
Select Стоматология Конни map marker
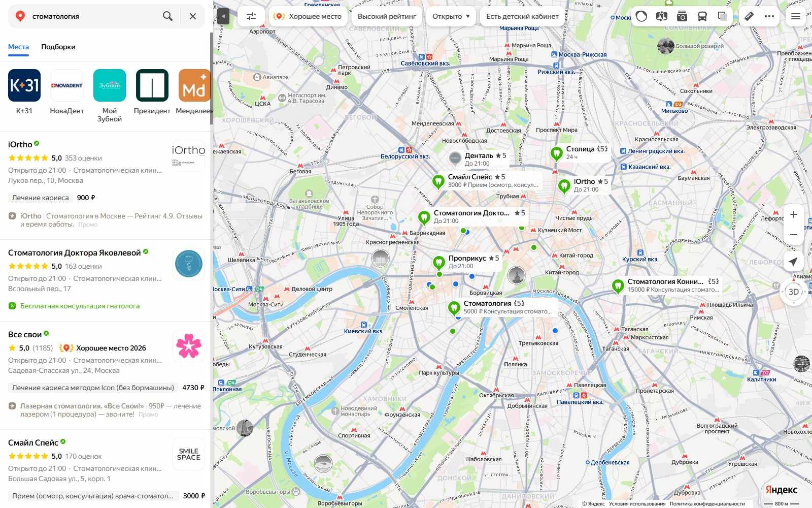click(618, 286)
